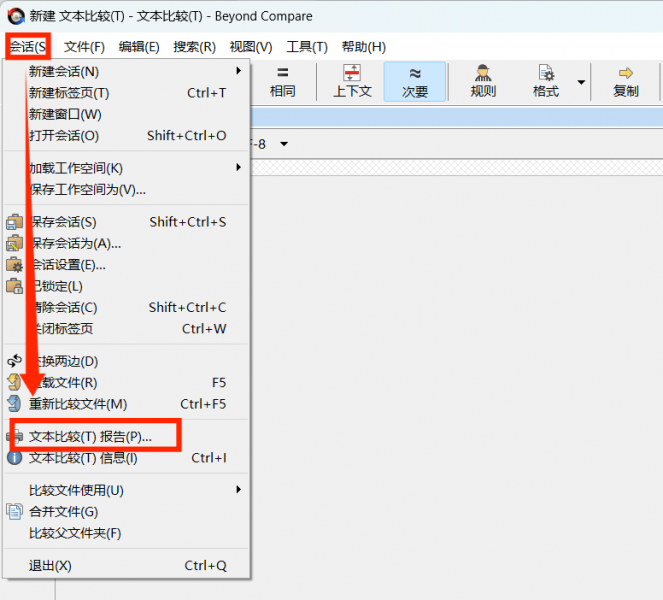Open the 会话(S) menu
Screen dimensions: 663x600
pyautogui.click(x=28, y=47)
